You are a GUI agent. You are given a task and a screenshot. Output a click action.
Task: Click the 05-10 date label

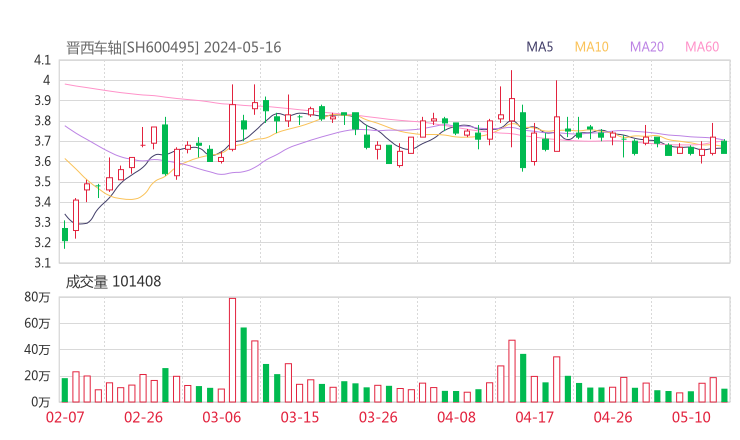[691, 417]
